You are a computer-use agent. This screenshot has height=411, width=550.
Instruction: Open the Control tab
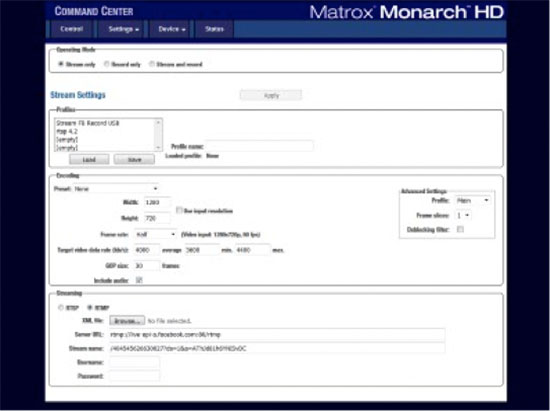click(x=72, y=29)
